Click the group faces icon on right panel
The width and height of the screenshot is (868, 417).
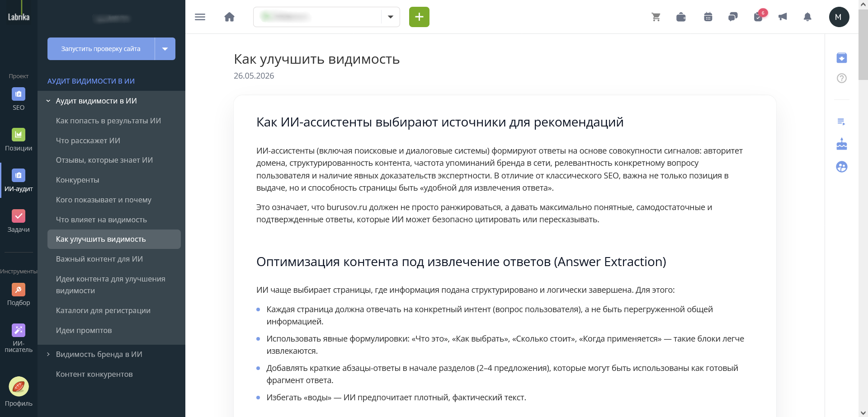coord(841,167)
